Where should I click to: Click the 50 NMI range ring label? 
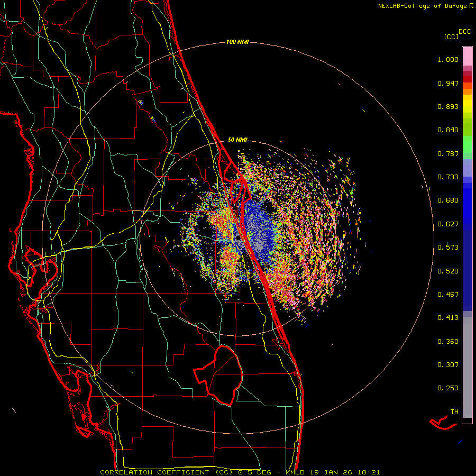(237, 140)
